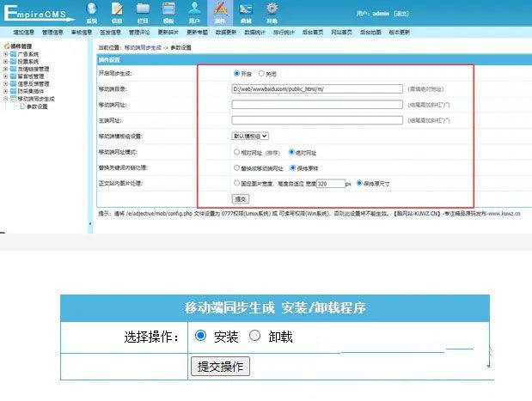
Task: Click the open-folder icon beside 移动端同步生成
Action: pos(13,99)
